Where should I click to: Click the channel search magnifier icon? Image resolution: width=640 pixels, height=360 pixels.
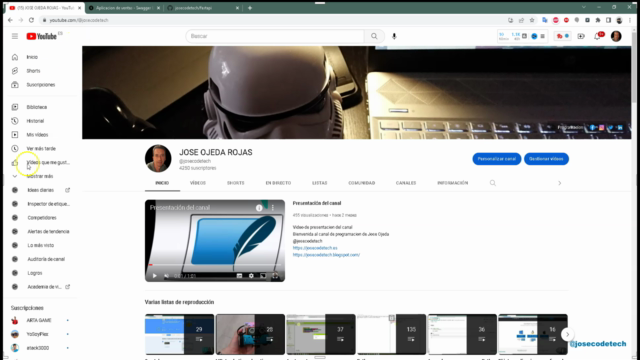click(493, 183)
